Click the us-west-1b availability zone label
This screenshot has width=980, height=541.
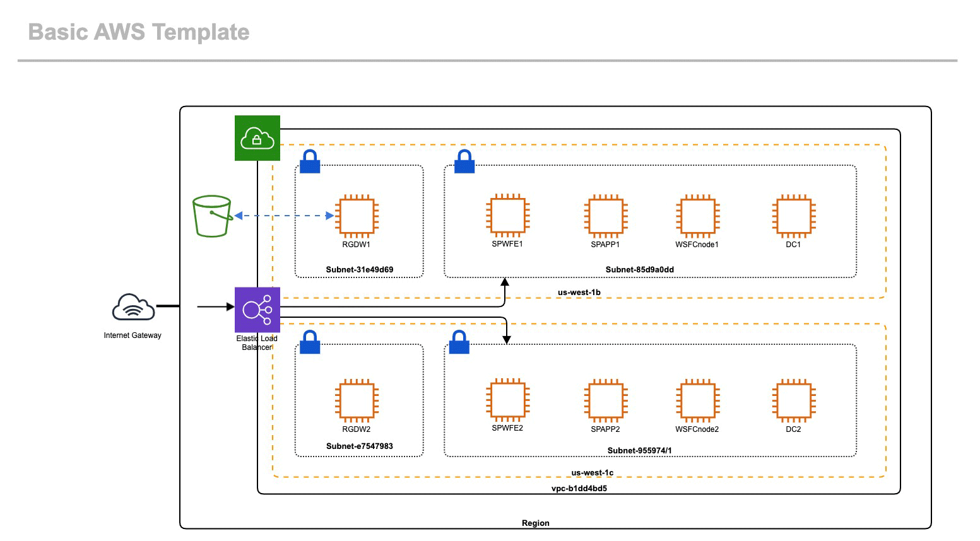click(579, 293)
